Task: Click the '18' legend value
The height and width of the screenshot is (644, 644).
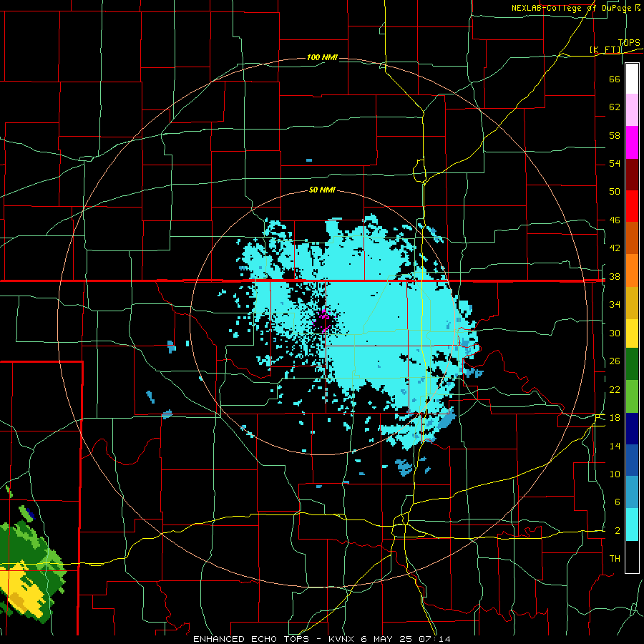Action: pyautogui.click(x=615, y=418)
